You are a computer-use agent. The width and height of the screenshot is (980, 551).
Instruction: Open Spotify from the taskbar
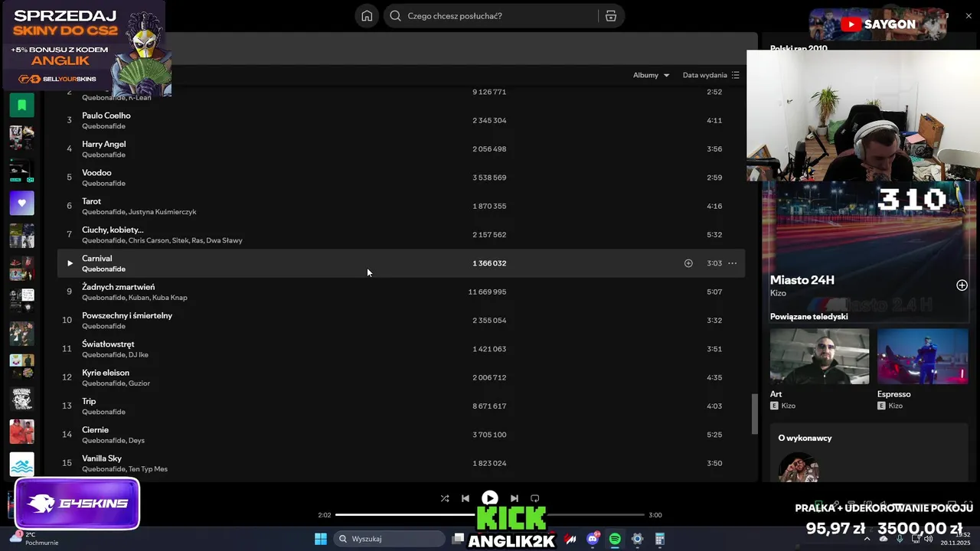tap(615, 539)
